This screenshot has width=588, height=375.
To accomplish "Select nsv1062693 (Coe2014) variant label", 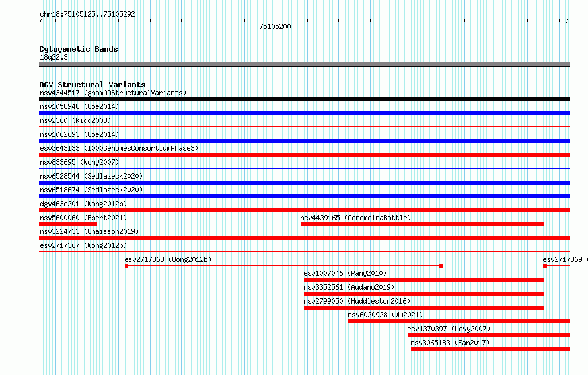I will (x=79, y=134).
